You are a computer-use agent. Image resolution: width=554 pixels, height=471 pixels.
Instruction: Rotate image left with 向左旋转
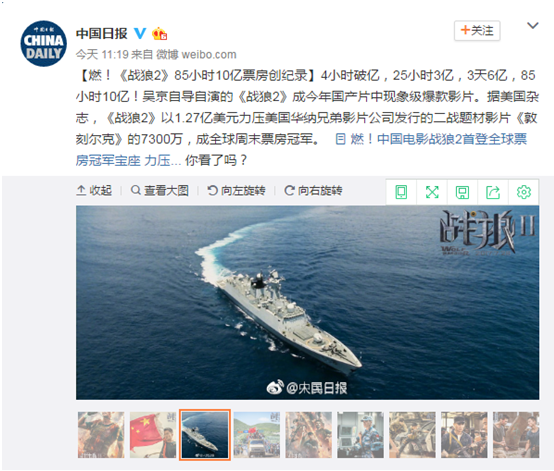(x=236, y=190)
